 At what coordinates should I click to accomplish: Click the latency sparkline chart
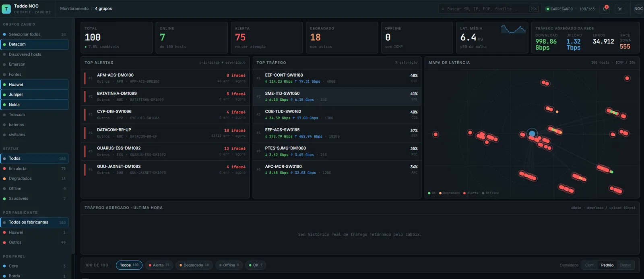(x=513, y=29)
